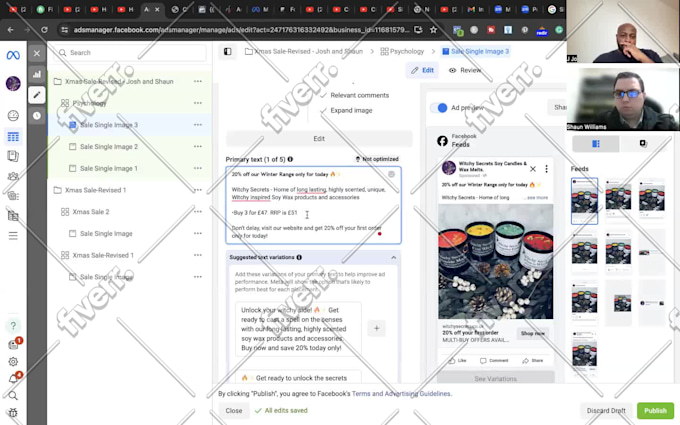Close the editing panel with X
Viewport: 680px width, 425px height.
[x=37, y=53]
